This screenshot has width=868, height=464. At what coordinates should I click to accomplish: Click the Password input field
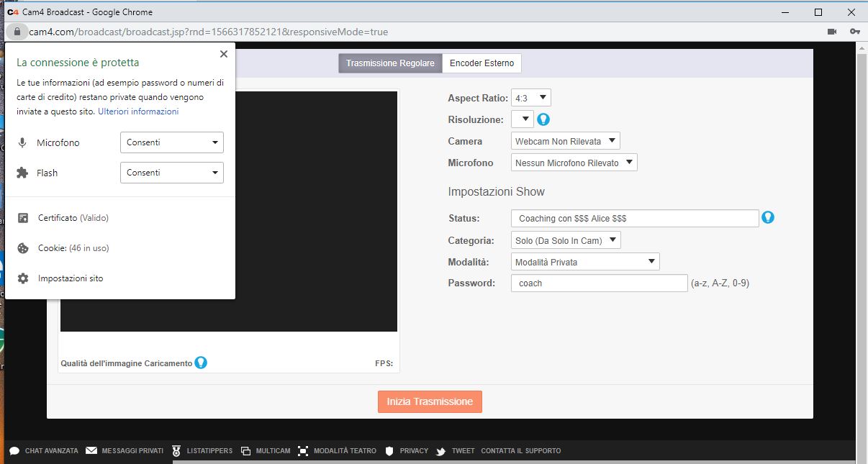click(599, 283)
